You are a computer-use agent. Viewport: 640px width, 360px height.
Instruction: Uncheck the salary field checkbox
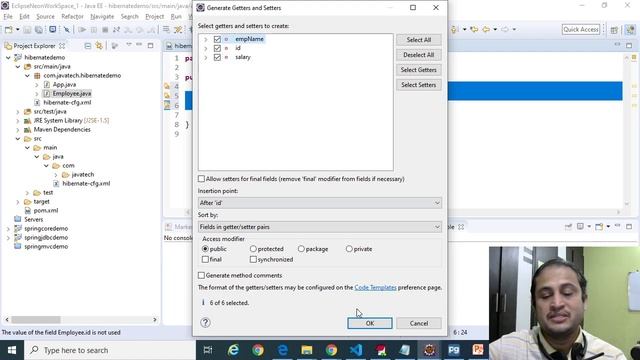click(217, 57)
